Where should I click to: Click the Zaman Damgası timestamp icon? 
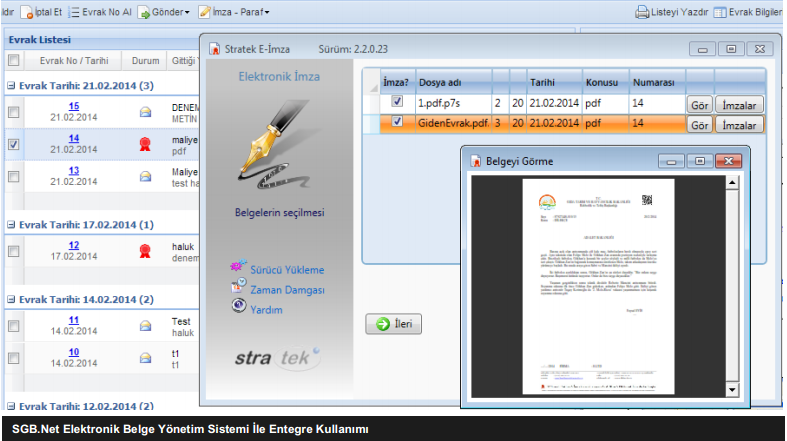[x=238, y=288]
